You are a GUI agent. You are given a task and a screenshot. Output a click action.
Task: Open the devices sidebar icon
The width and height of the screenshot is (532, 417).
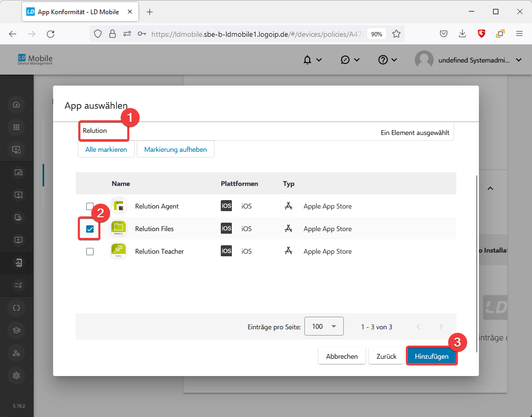pyautogui.click(x=18, y=173)
